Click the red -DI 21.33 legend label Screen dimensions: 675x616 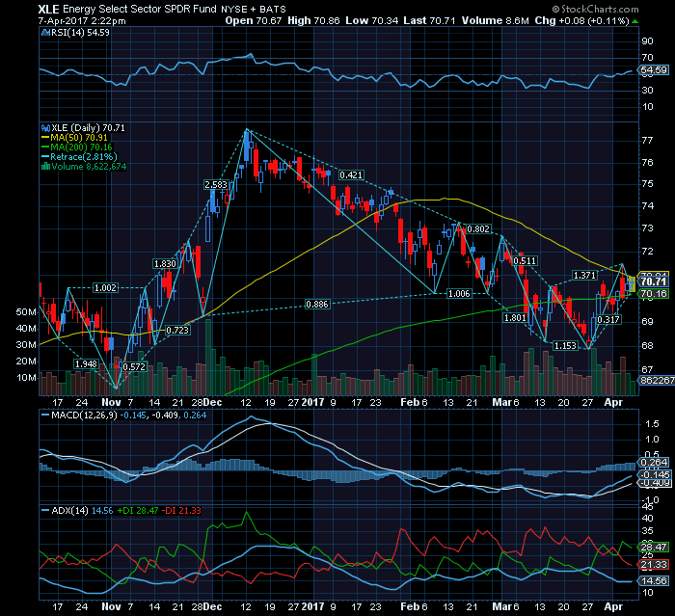coord(181,511)
